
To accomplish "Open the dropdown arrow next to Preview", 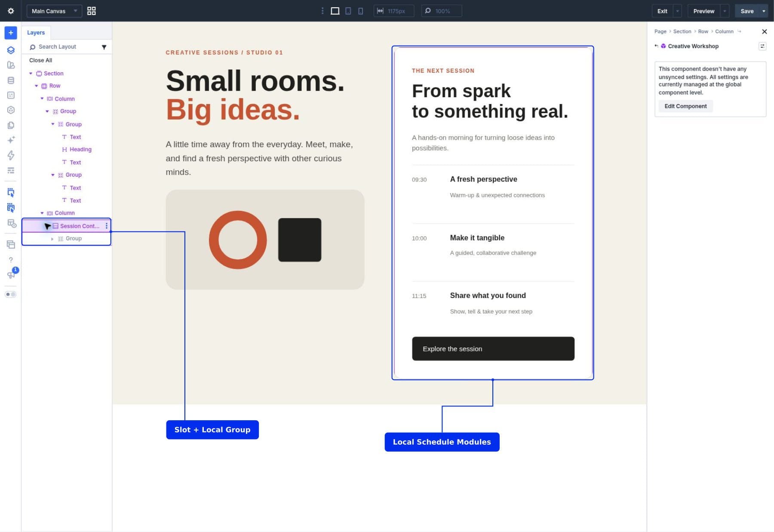I will click(725, 11).
